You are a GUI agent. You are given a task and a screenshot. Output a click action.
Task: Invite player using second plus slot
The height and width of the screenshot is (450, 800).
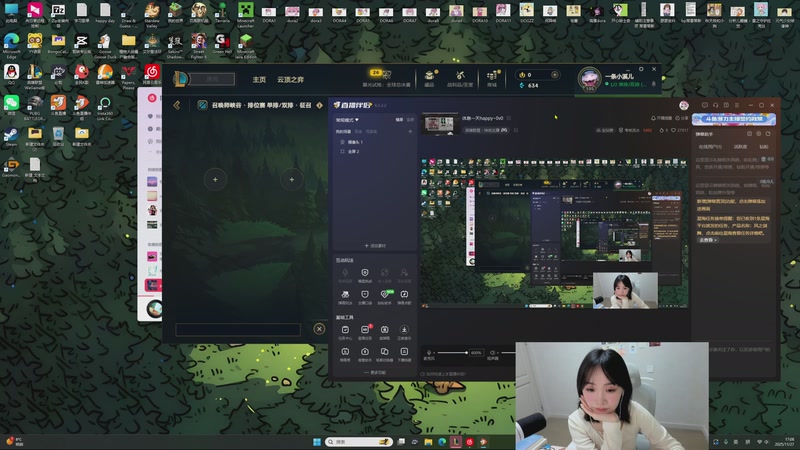coord(291,180)
